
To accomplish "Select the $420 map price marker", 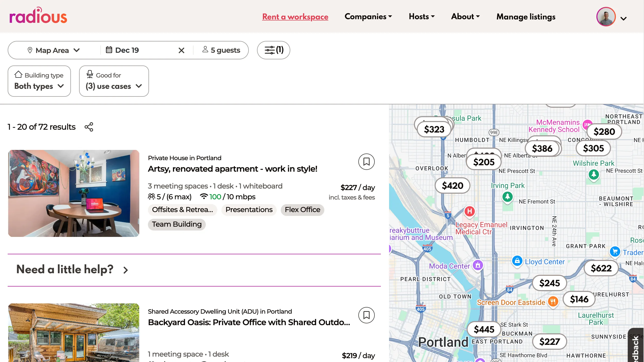I will (453, 185).
